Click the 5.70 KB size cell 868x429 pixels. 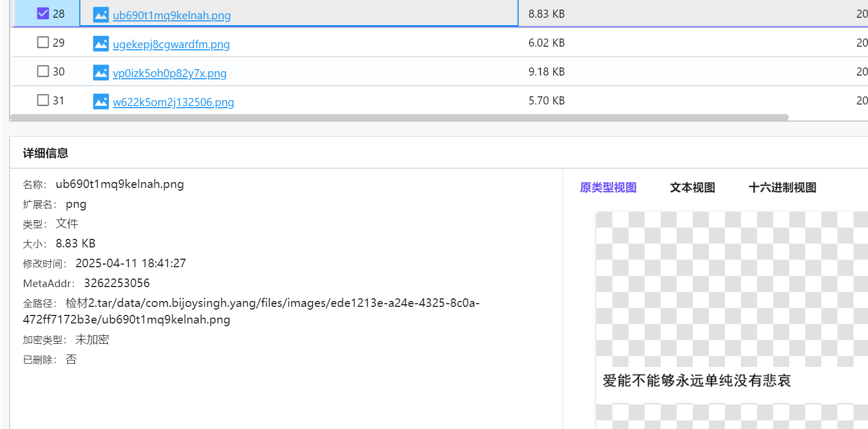coord(547,101)
